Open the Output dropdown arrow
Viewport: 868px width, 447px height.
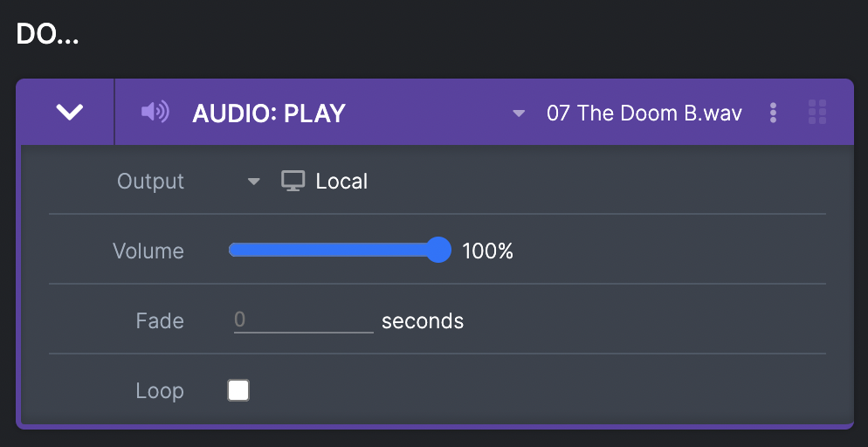point(253,182)
